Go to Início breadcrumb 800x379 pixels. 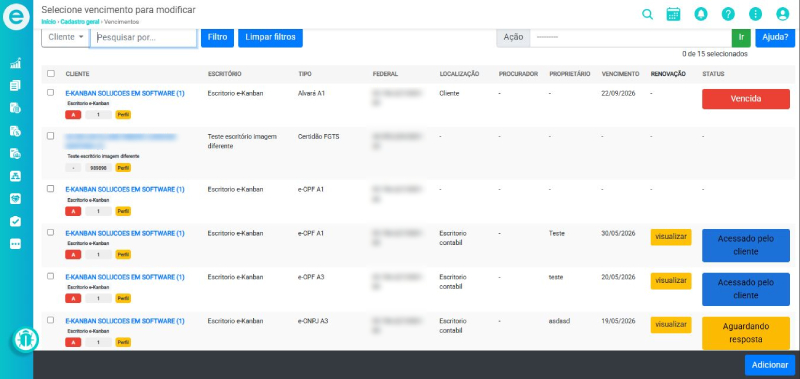pos(48,22)
